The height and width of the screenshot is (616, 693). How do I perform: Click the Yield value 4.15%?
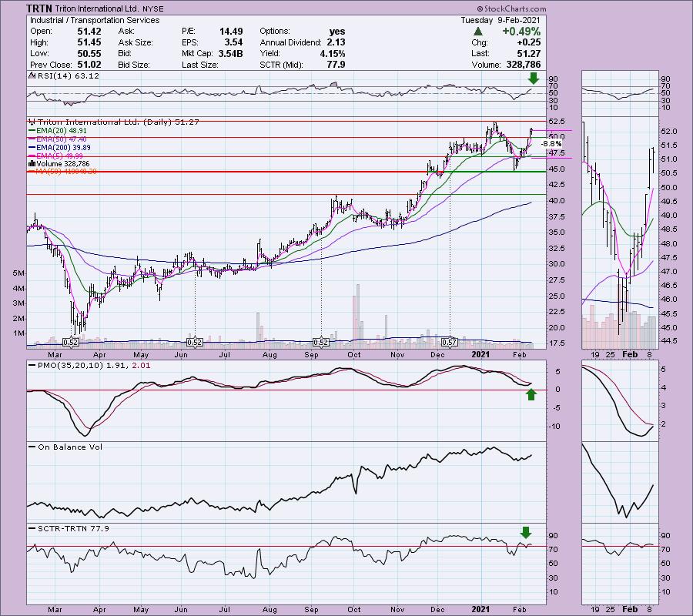click(333, 53)
